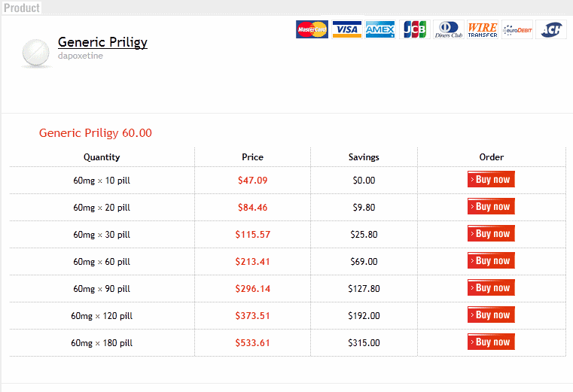
Task: Click the Quantity column header
Action: 102,157
